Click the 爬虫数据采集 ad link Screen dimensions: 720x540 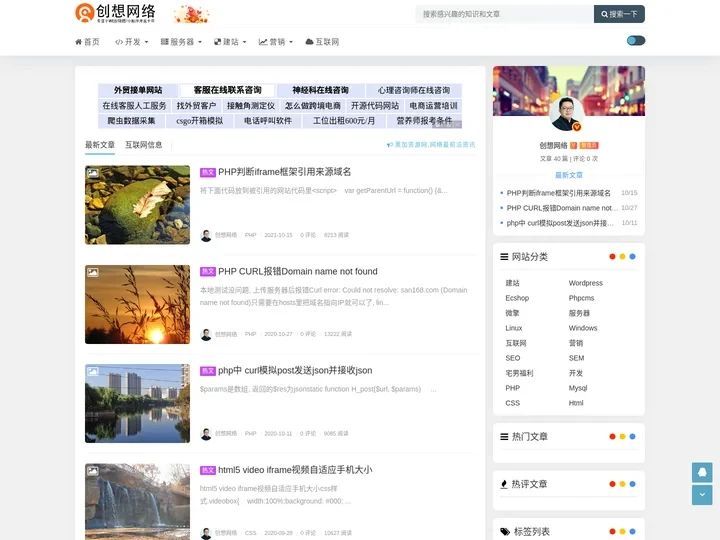(x=131, y=121)
